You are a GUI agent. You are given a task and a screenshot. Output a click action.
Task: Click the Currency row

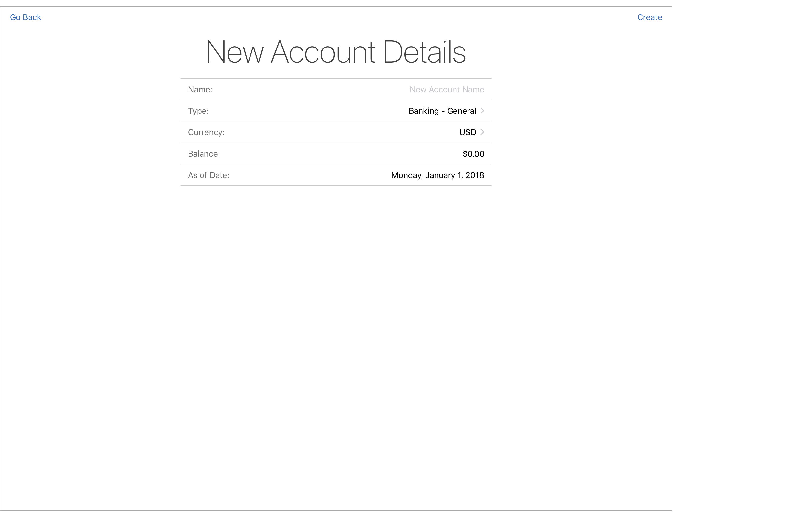coord(336,132)
